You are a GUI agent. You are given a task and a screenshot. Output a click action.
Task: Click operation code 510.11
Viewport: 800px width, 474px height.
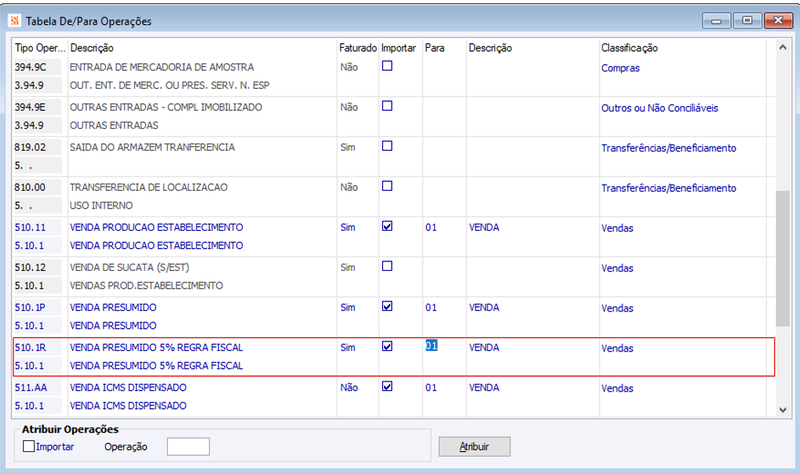click(30, 228)
